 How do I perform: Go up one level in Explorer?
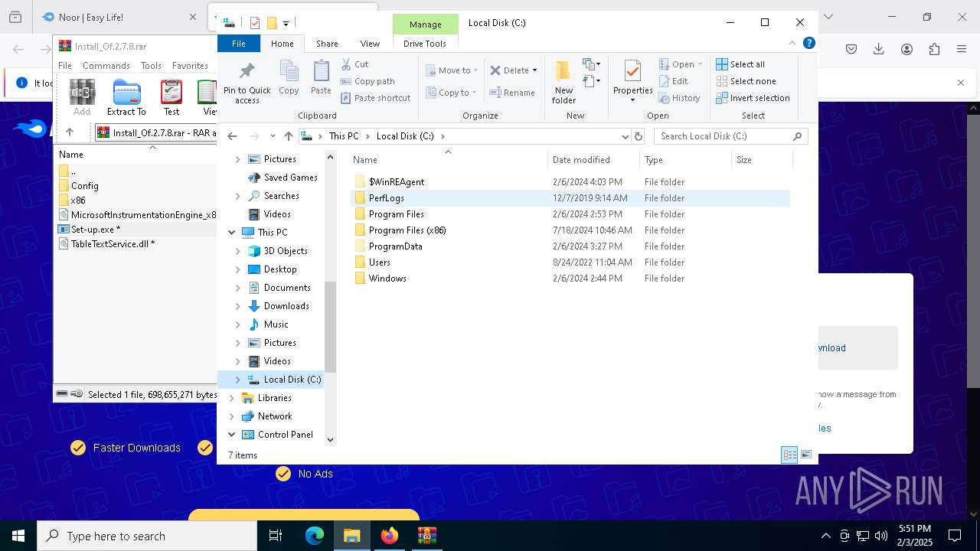click(x=288, y=136)
